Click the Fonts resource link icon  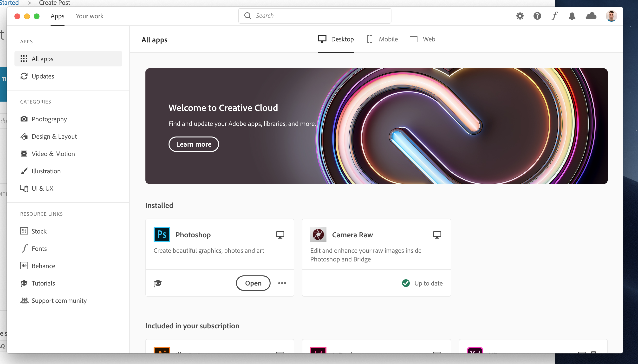pyautogui.click(x=24, y=248)
